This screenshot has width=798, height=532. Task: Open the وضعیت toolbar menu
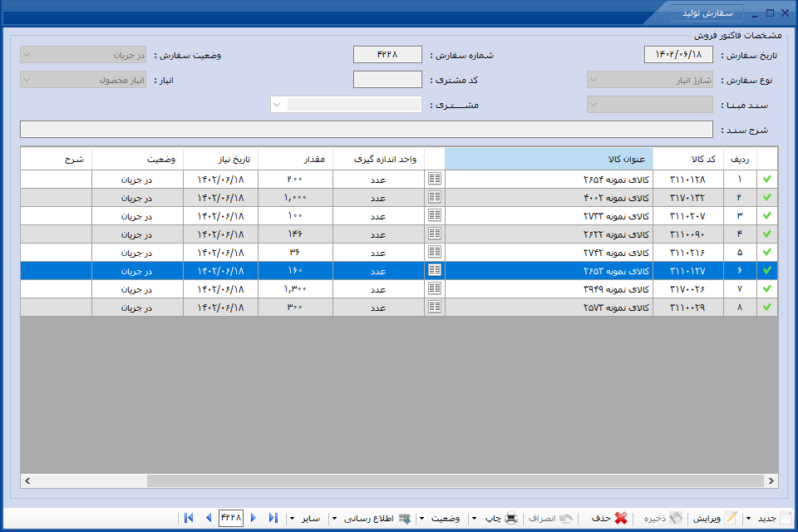coord(441,518)
